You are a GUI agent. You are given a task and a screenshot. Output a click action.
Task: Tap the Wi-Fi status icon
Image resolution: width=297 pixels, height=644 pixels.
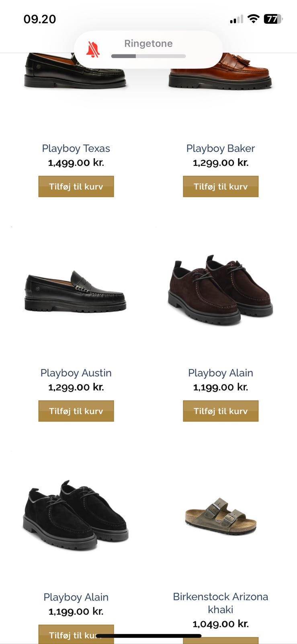pyautogui.click(x=253, y=19)
